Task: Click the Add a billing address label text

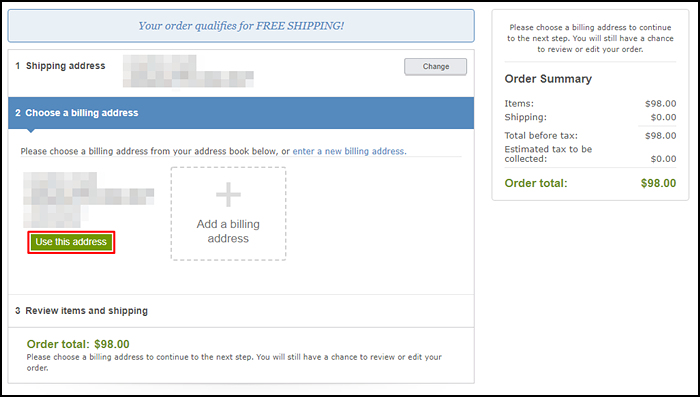Action: click(x=228, y=231)
